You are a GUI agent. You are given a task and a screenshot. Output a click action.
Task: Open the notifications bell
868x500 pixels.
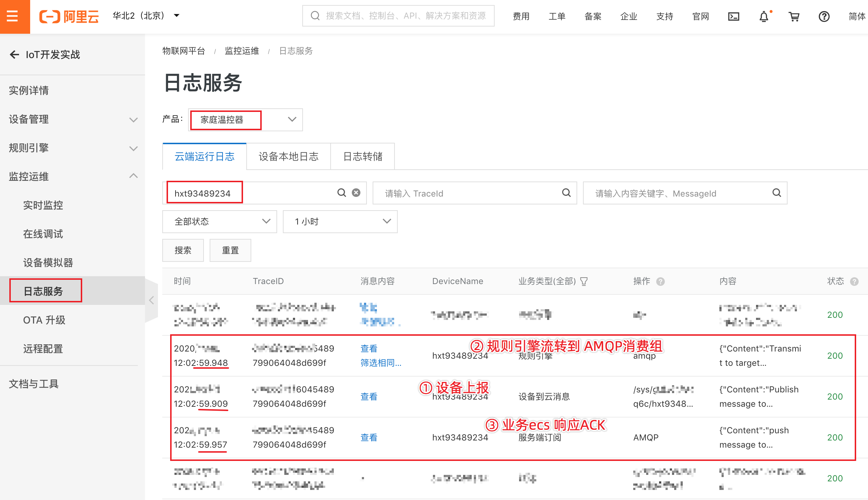coord(764,16)
